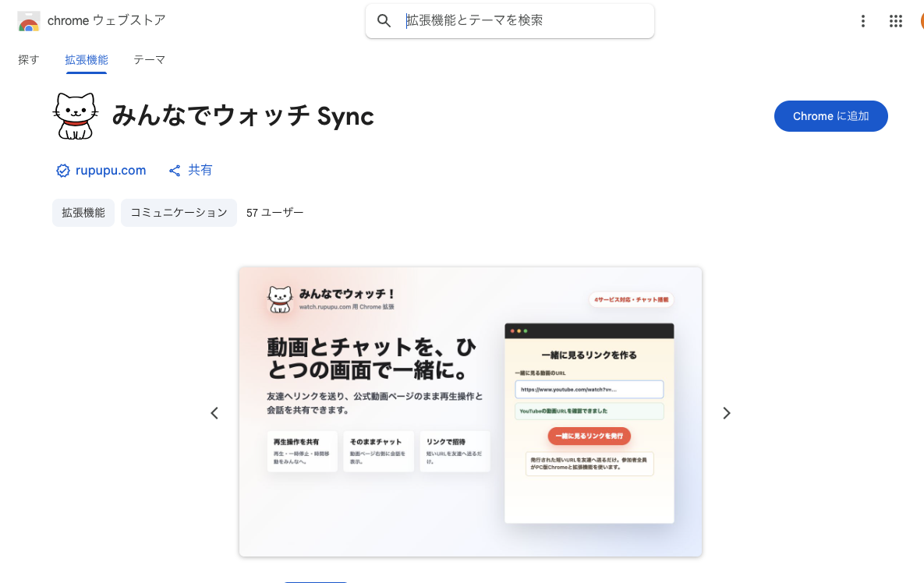
Task: Switch to the 探す tab
Action: click(x=28, y=59)
